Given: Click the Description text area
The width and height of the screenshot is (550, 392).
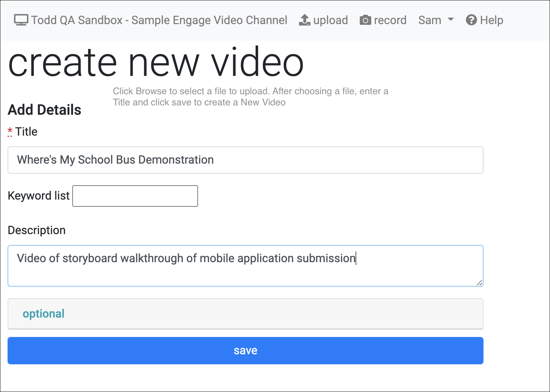Looking at the screenshot, I should point(245,265).
